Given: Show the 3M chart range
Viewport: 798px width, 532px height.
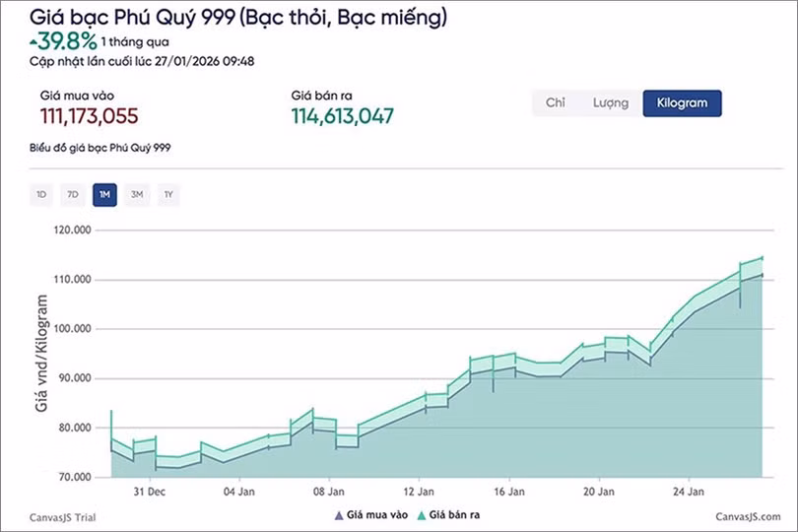Looking at the screenshot, I should point(137,195).
